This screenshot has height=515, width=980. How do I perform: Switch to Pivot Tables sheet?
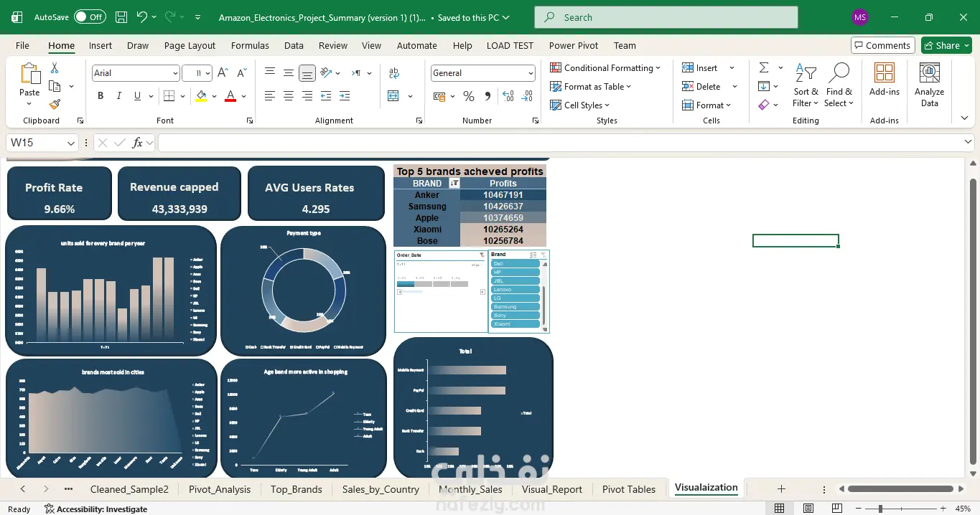(x=629, y=489)
